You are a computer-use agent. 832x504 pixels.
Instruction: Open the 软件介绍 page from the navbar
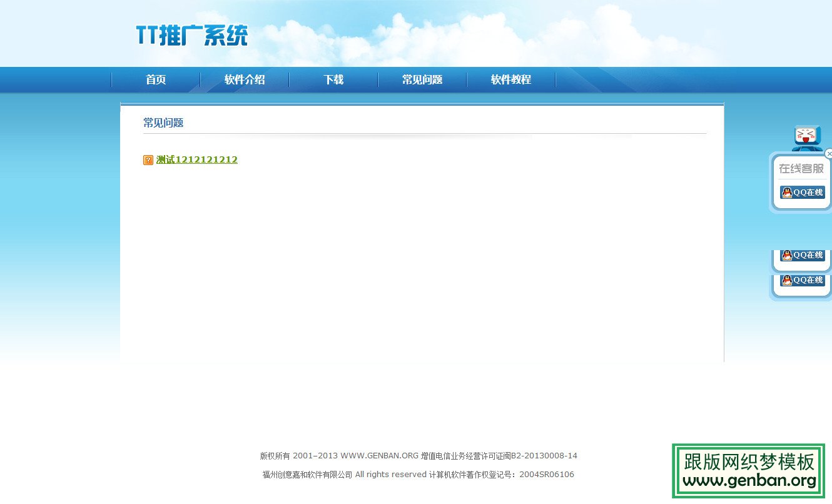coord(244,79)
